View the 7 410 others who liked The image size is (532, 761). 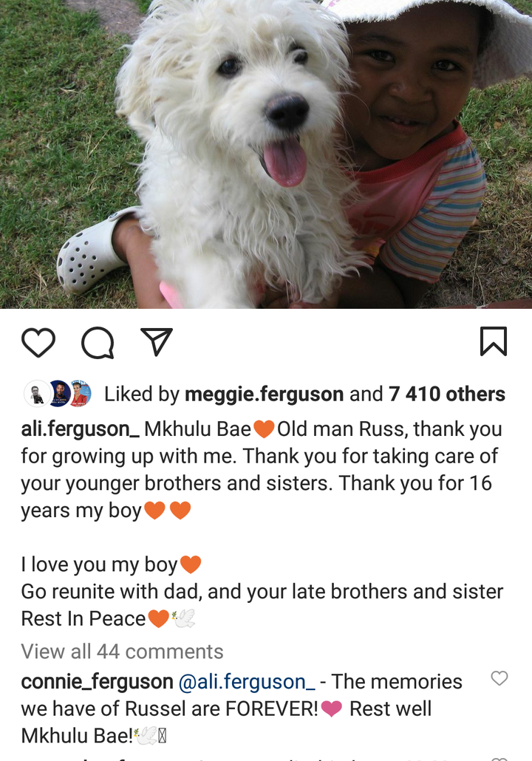pos(446,394)
